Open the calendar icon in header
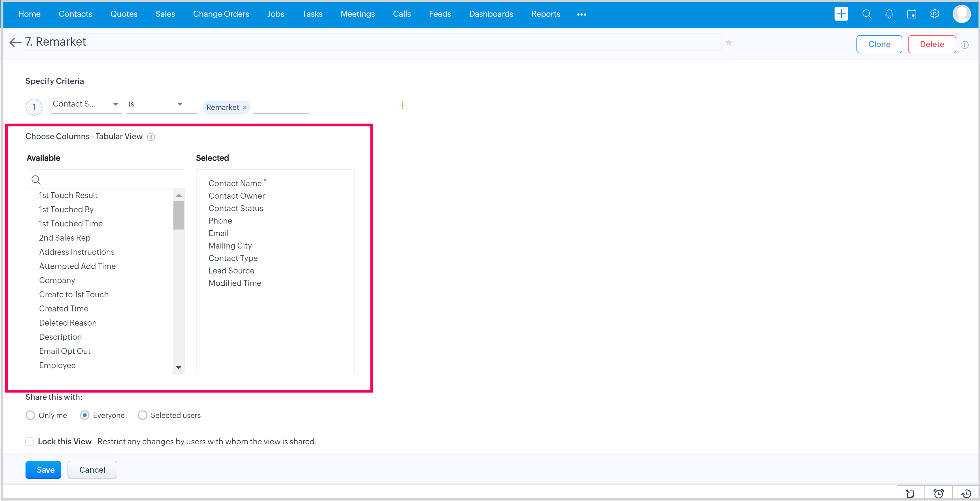 click(x=911, y=14)
